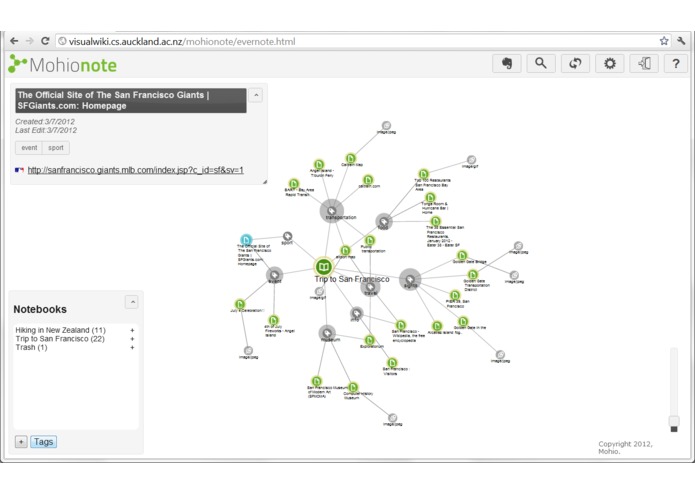Select the sport tag node

[x=287, y=236]
